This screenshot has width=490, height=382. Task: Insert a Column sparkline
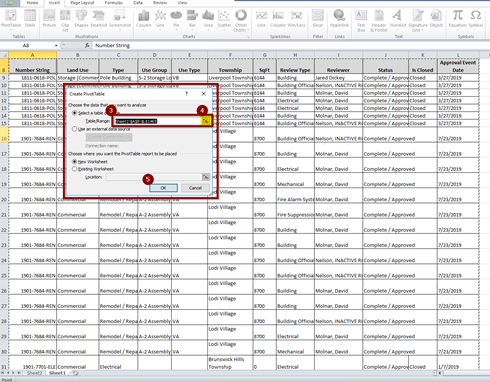click(x=278, y=19)
